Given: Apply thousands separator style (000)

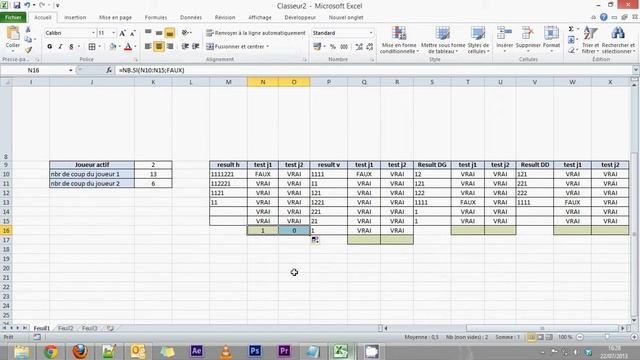Looking at the screenshot, I should pos(344,47).
